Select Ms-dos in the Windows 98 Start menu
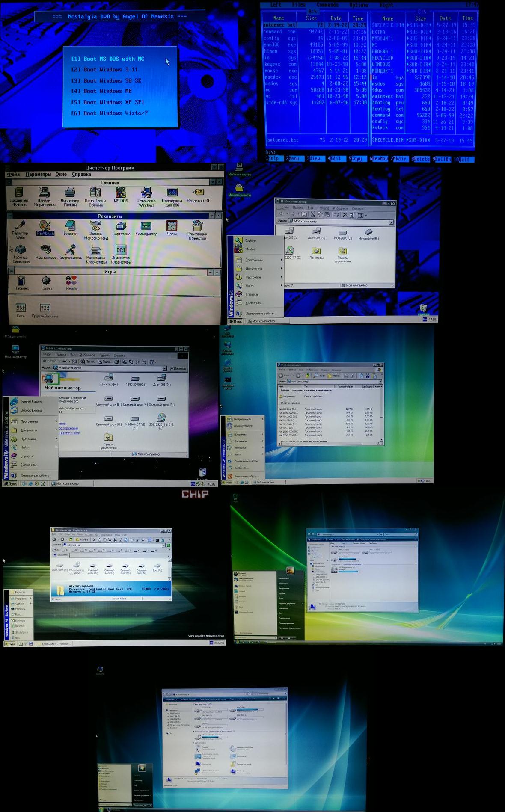Screen dimensions: 505x812 pyautogui.click(x=259, y=249)
